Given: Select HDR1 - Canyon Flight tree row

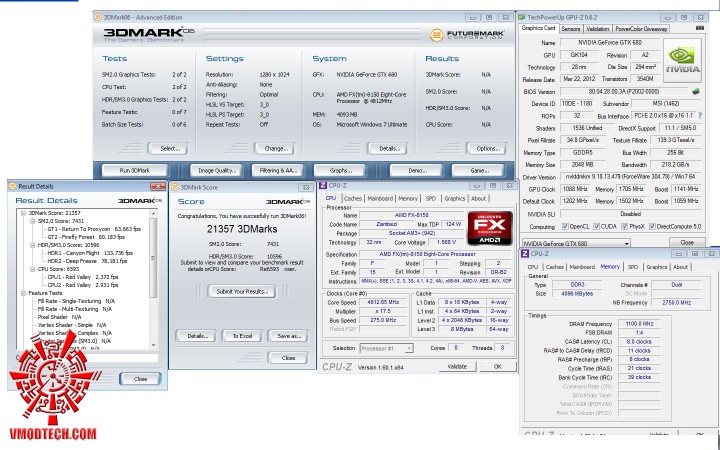Looking at the screenshot, I should (90, 253).
